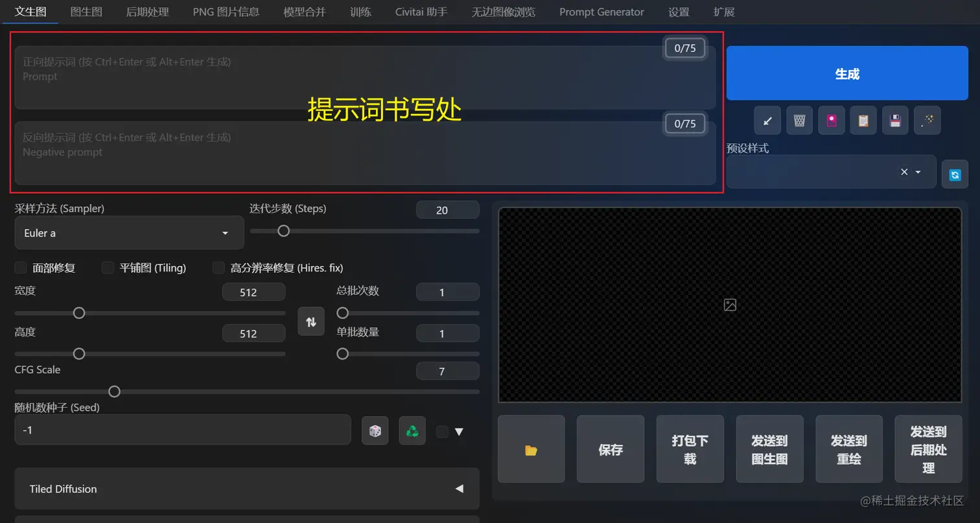Image resolution: width=980 pixels, height=523 pixels.
Task: Click the 单批数量 slider handle
Action: point(343,354)
